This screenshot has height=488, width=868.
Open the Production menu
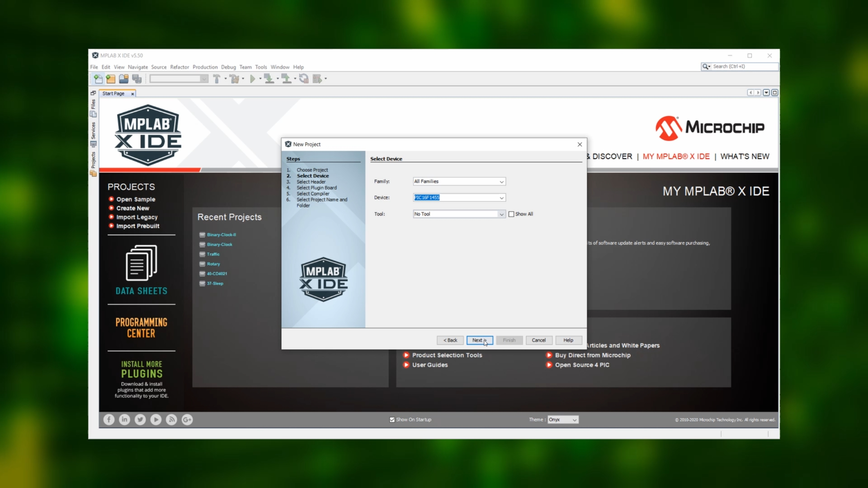click(205, 67)
